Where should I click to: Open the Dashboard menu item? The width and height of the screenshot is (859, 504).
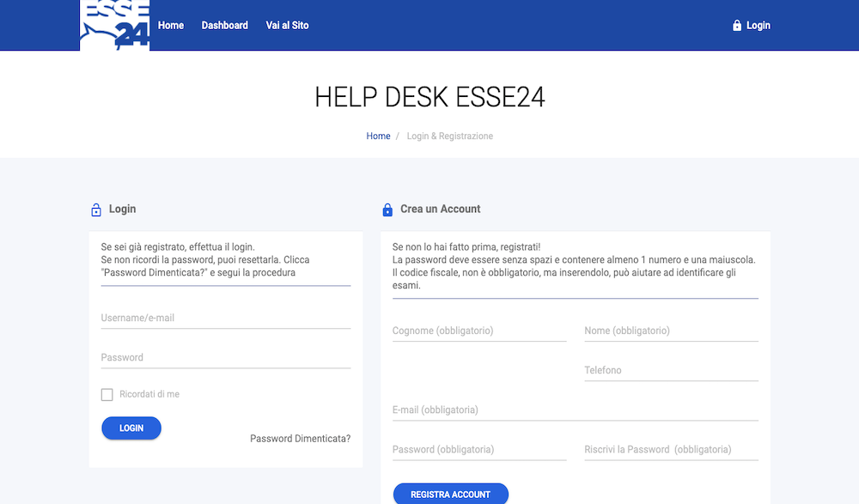(224, 26)
